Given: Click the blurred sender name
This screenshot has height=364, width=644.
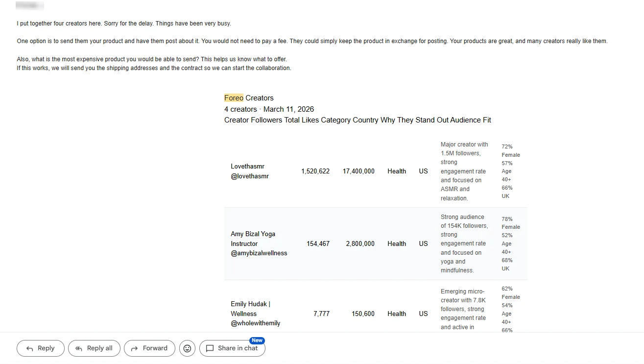Looking at the screenshot, I should pyautogui.click(x=29, y=6).
